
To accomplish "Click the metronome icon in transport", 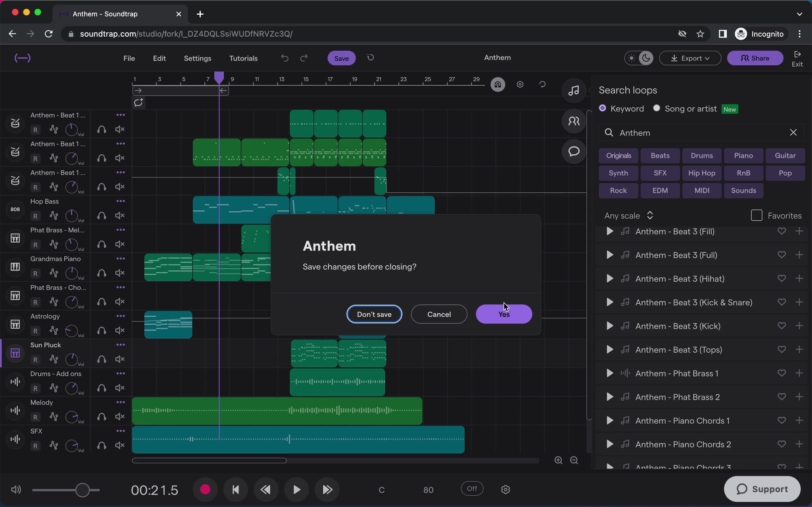I will pos(472,489).
